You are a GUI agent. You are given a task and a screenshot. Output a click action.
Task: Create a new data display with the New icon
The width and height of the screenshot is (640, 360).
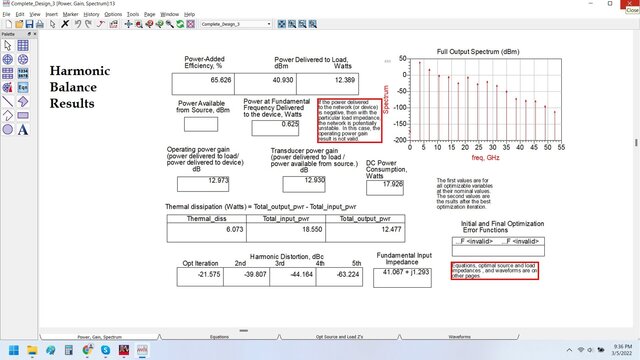9,24
